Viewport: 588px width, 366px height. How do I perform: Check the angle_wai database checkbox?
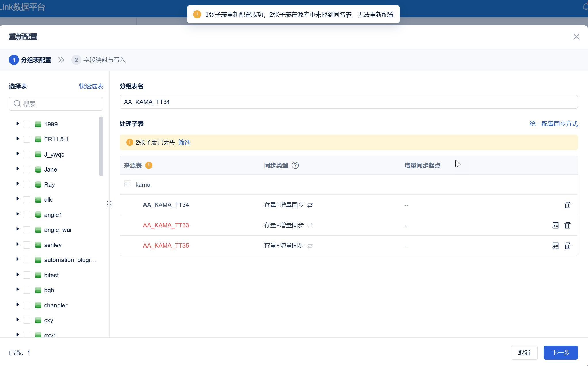pos(26,230)
